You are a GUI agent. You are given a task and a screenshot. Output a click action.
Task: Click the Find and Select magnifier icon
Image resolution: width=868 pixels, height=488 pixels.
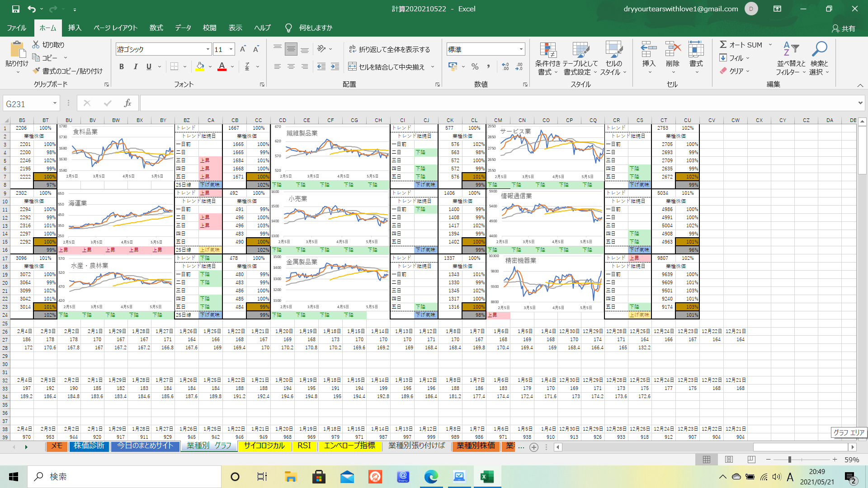point(819,49)
